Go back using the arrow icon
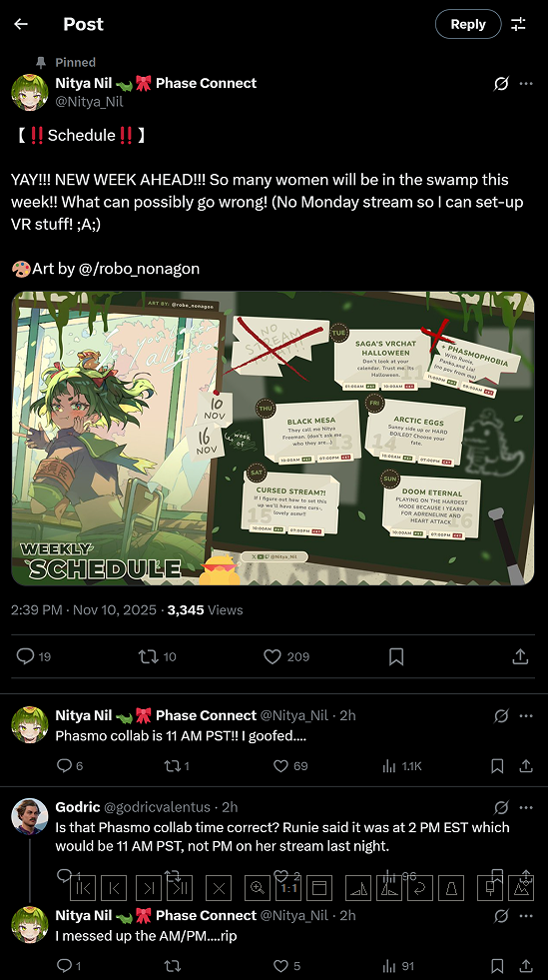The height and width of the screenshot is (980, 548). coord(21,24)
